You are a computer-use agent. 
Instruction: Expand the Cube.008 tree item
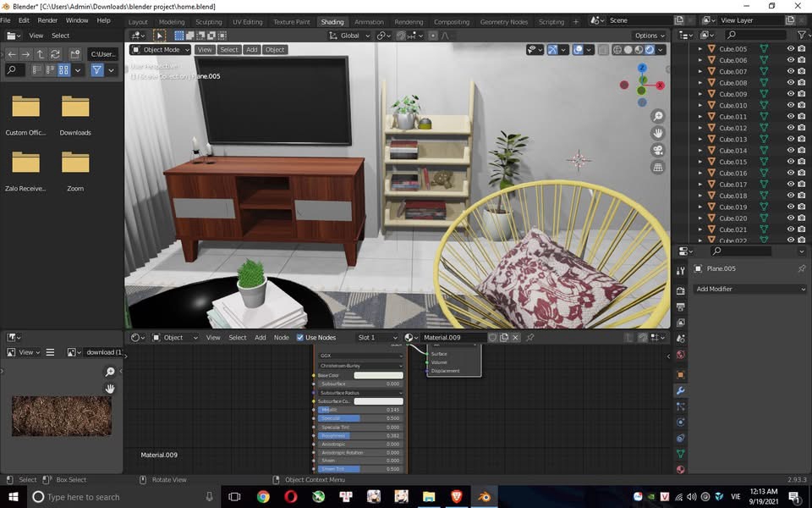(x=700, y=83)
